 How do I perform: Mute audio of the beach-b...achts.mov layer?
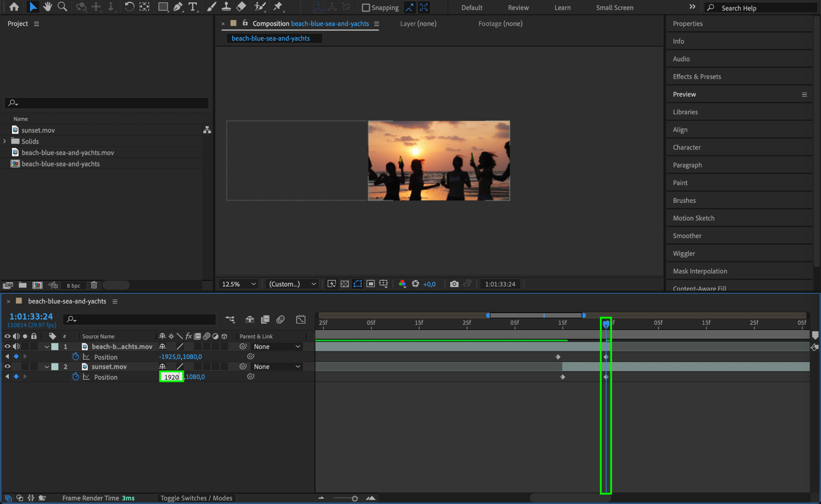point(16,346)
